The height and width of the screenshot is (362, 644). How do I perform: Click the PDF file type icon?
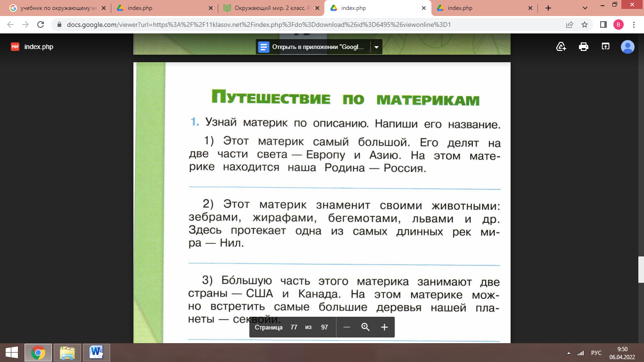click(15, 47)
